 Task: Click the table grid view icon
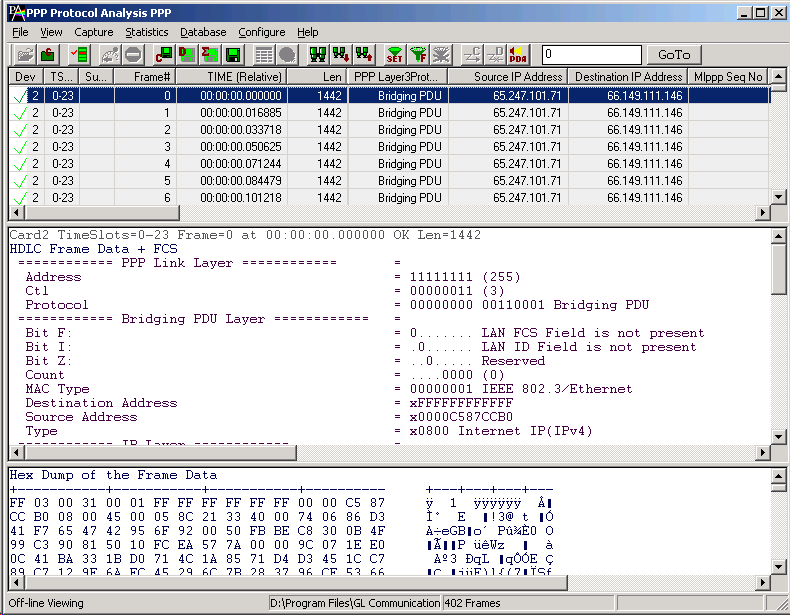(264, 54)
